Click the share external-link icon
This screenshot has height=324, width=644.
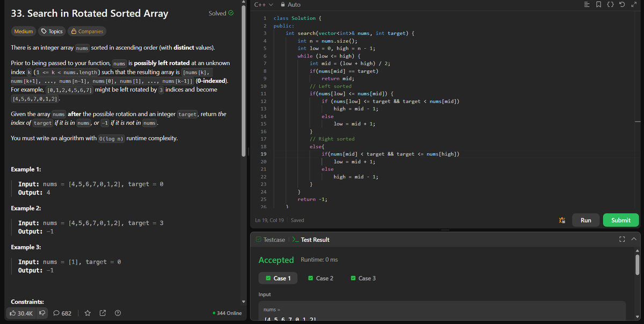(103, 313)
